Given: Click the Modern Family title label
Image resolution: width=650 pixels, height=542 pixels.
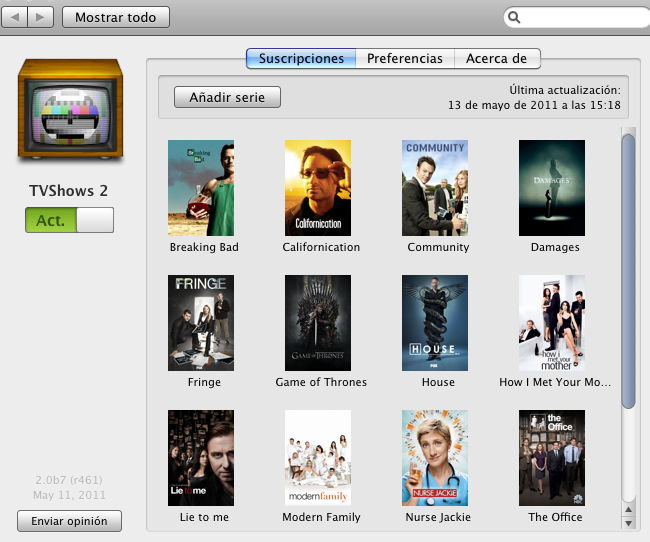Looking at the screenshot, I should [321, 517].
